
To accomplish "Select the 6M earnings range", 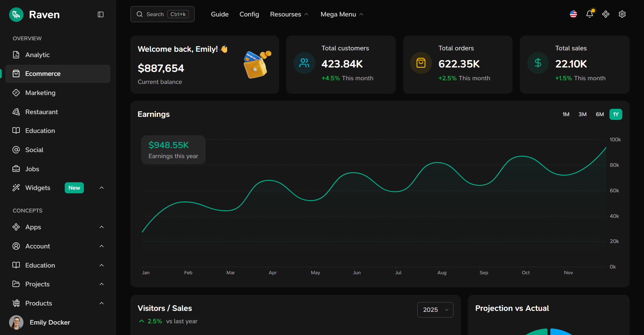I will [600, 114].
